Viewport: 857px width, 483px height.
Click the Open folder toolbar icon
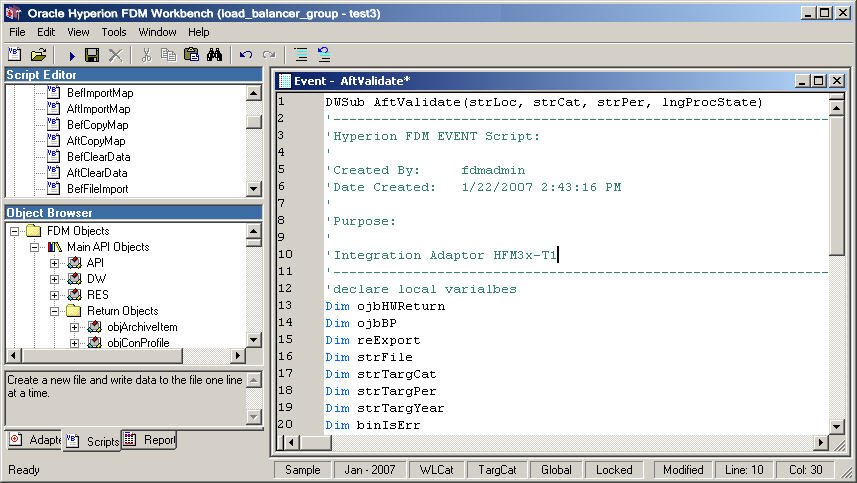coord(38,54)
